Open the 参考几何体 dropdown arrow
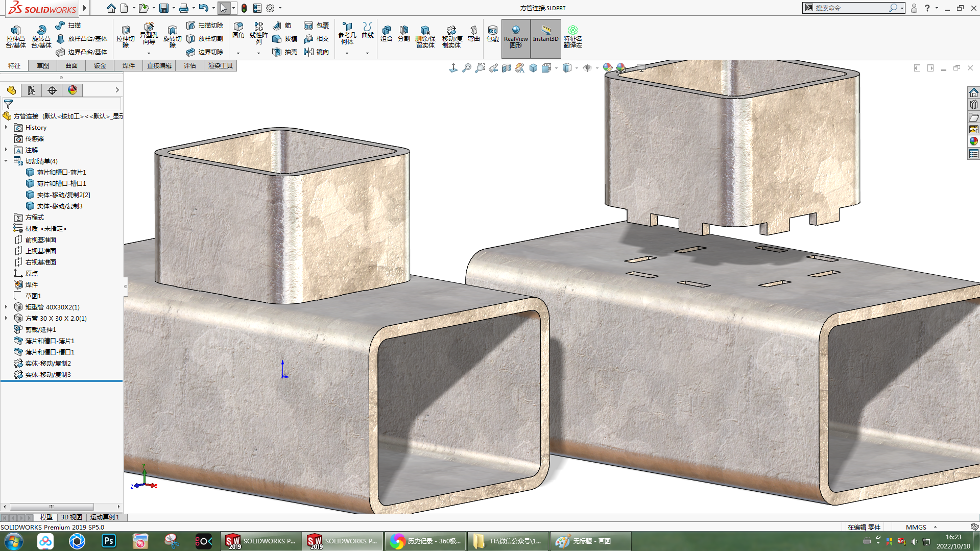The height and width of the screenshot is (551, 980). click(347, 53)
